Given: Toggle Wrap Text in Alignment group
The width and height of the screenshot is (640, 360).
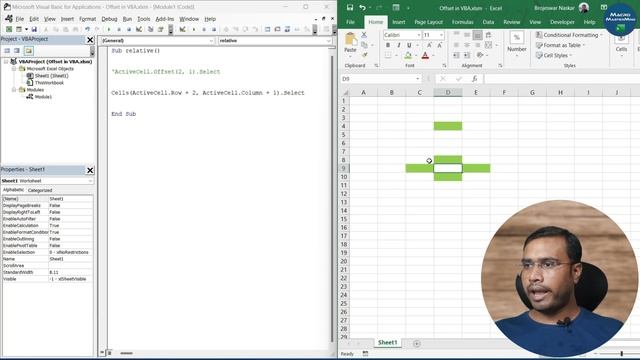Looking at the screenshot, I should [488, 35].
